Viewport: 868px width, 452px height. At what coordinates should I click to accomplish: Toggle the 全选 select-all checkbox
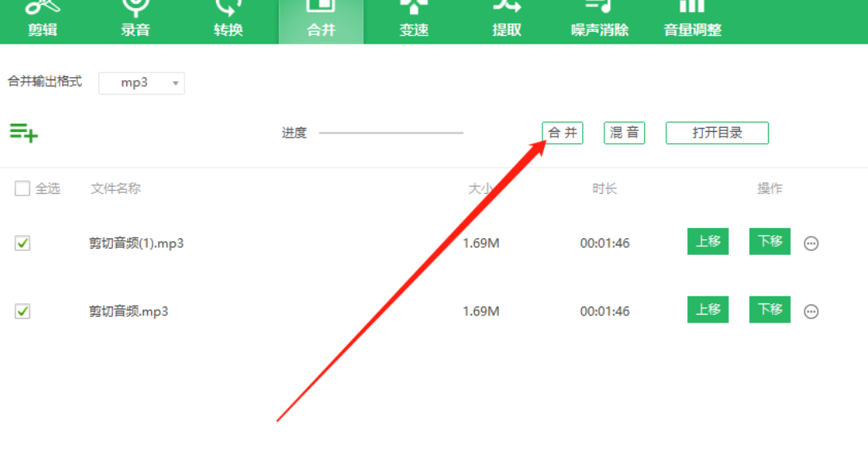(x=22, y=188)
